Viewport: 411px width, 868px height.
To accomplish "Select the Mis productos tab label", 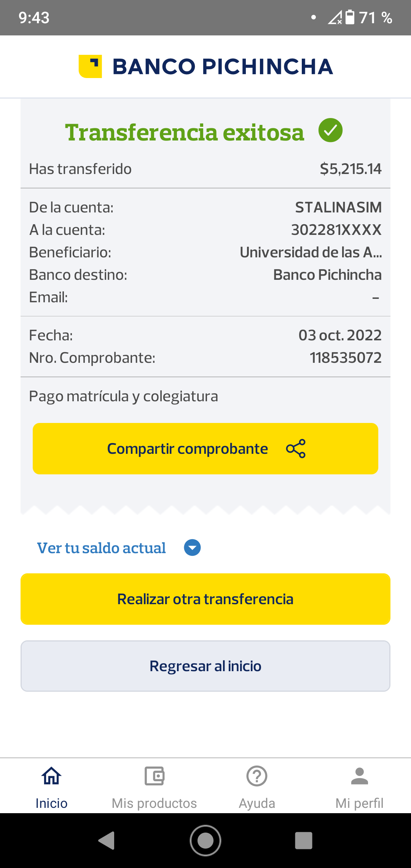I will [154, 803].
